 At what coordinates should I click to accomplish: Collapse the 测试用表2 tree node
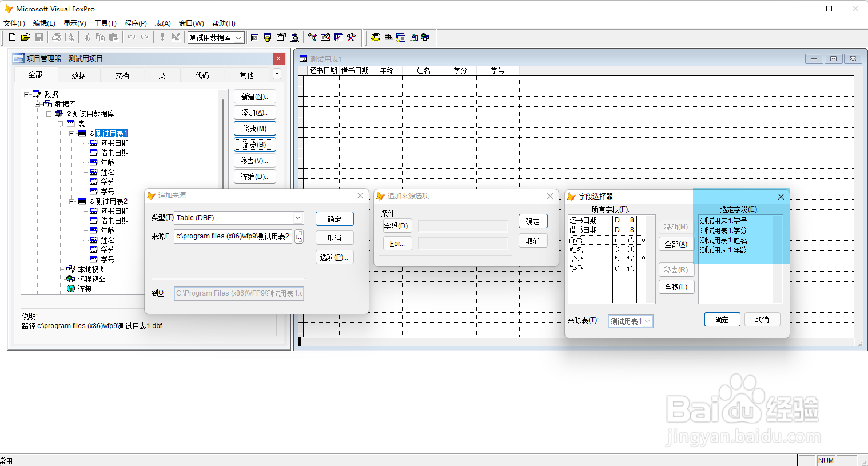(x=72, y=201)
